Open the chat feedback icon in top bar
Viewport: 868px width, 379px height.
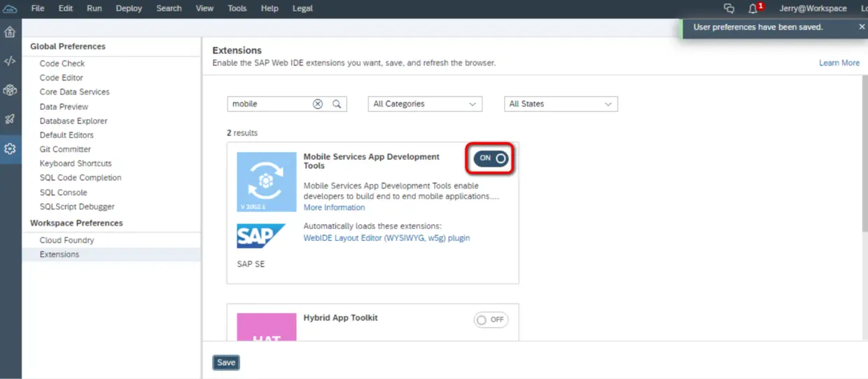729,8
